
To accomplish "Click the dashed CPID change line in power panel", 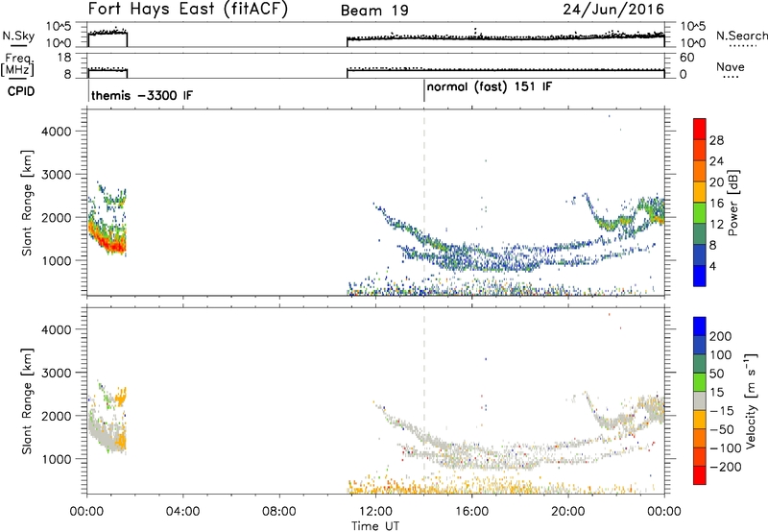I will click(x=424, y=203).
